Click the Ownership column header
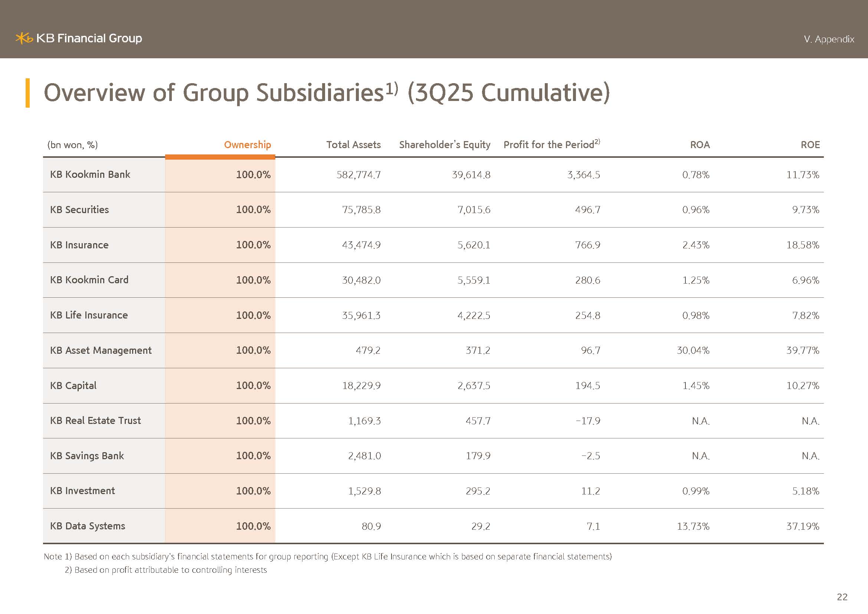 pos(247,145)
